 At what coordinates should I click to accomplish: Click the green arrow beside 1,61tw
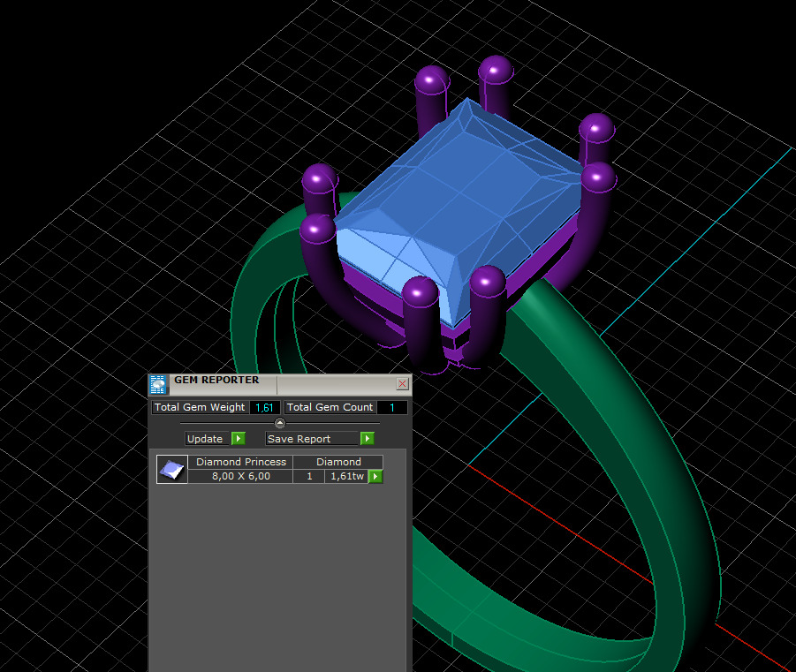pos(375,477)
